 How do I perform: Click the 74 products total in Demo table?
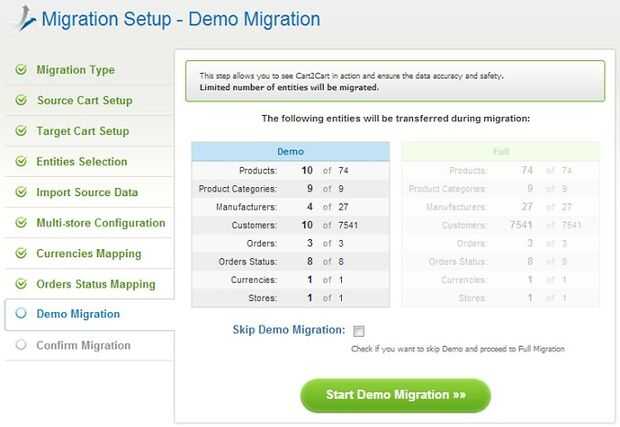pos(343,171)
